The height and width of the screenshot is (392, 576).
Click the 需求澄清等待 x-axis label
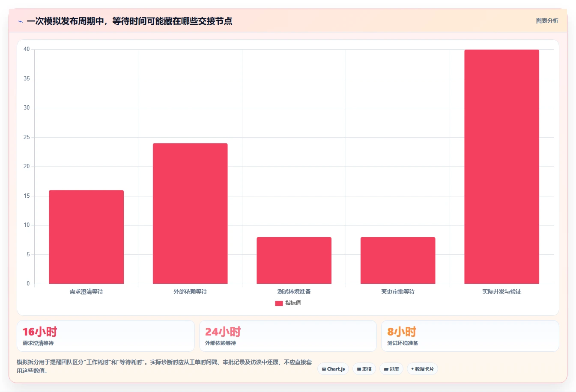tap(86, 291)
